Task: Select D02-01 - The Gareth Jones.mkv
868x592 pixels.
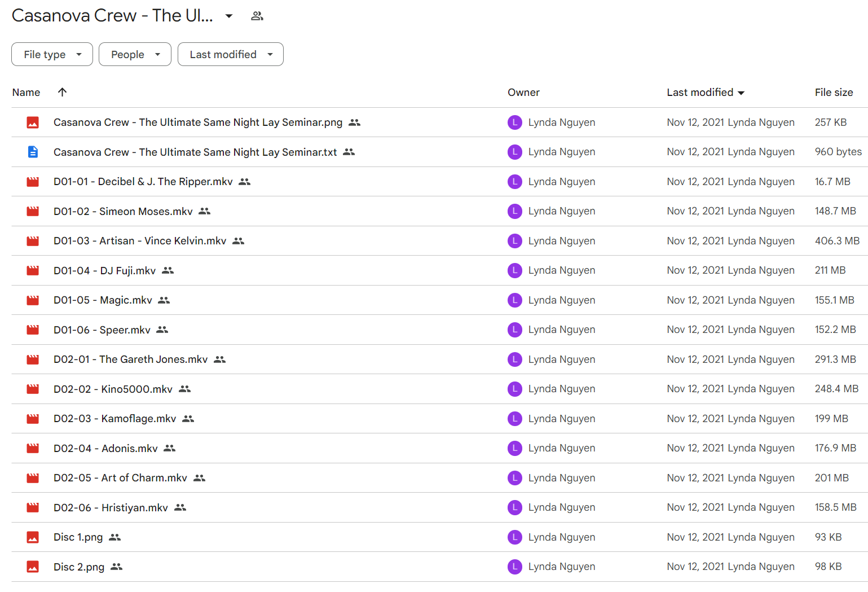Action: click(x=131, y=359)
